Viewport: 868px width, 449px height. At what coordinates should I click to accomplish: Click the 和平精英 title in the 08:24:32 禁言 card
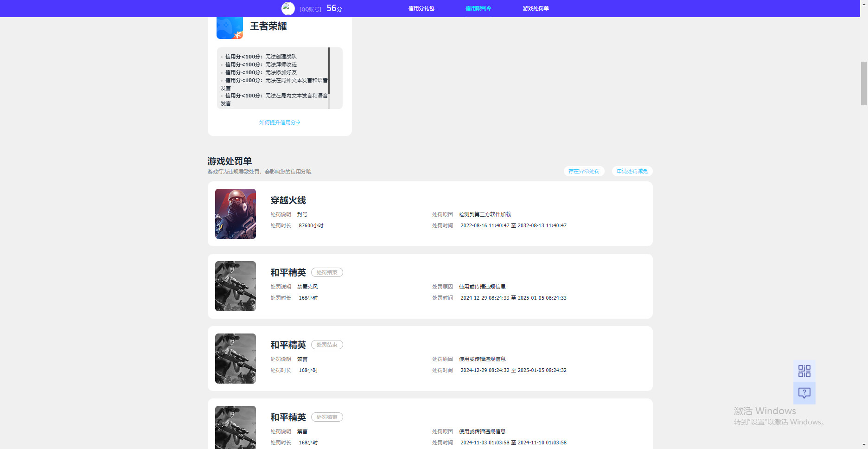288,345
